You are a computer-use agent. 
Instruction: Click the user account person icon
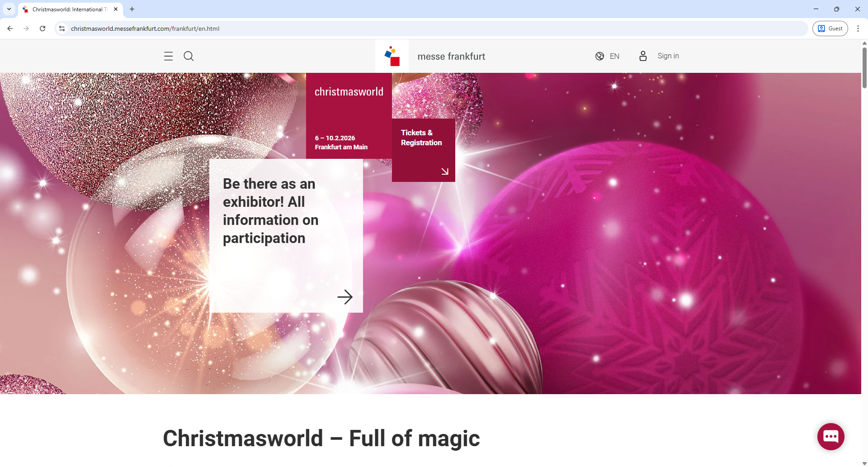(643, 56)
